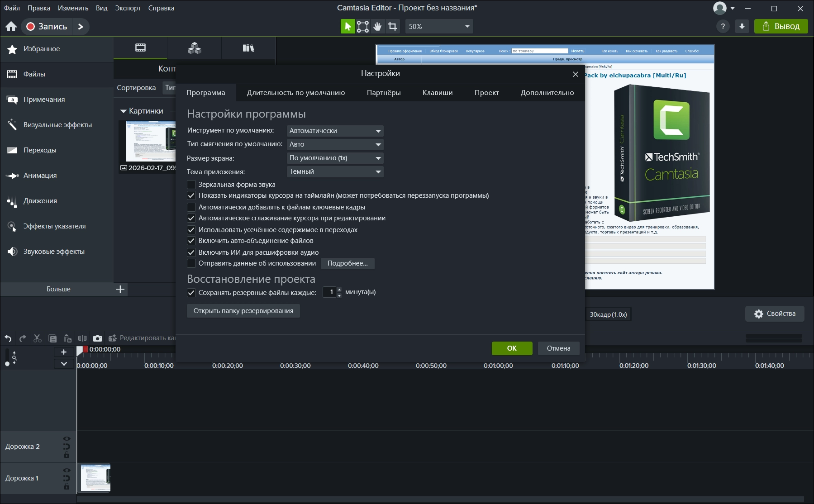The height and width of the screenshot is (504, 814).
Task: Switch to the Клавиши tab
Action: 437,93
